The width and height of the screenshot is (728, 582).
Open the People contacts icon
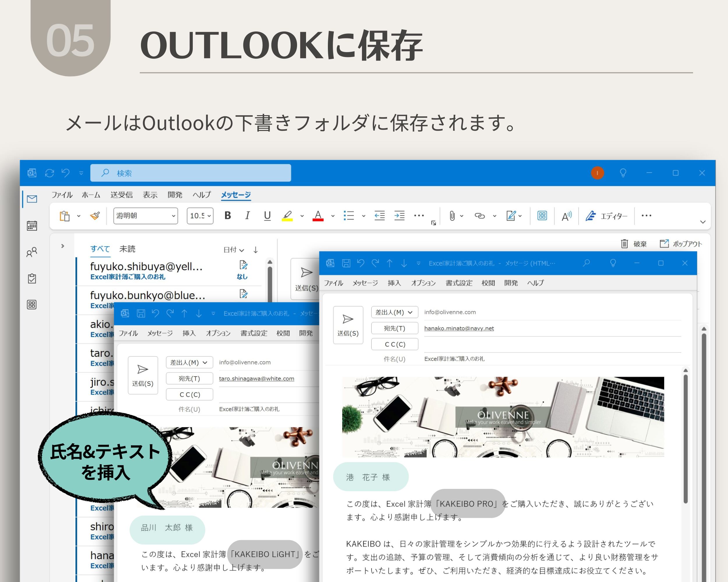coord(32,252)
